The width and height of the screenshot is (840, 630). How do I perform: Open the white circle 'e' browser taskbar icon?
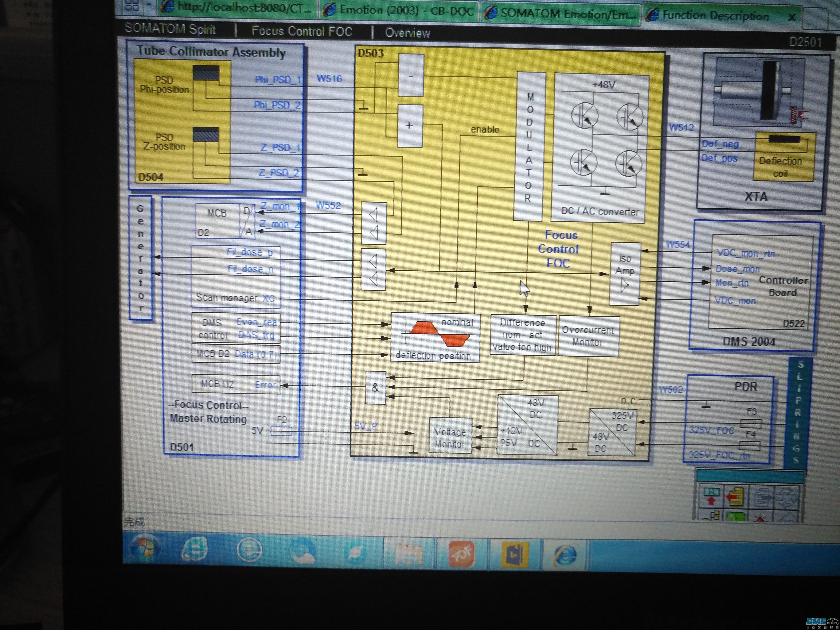click(249, 550)
